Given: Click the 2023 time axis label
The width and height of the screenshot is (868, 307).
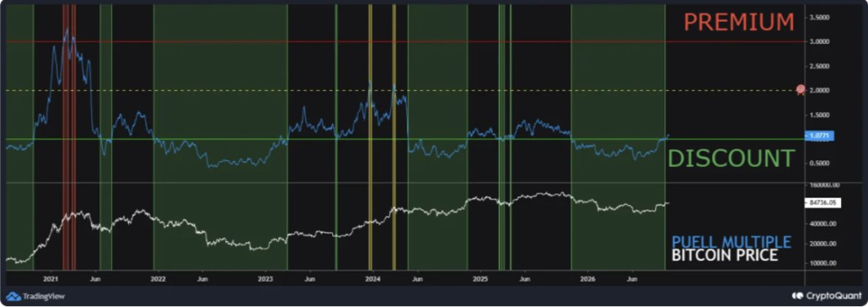Looking at the screenshot, I should [x=265, y=279].
